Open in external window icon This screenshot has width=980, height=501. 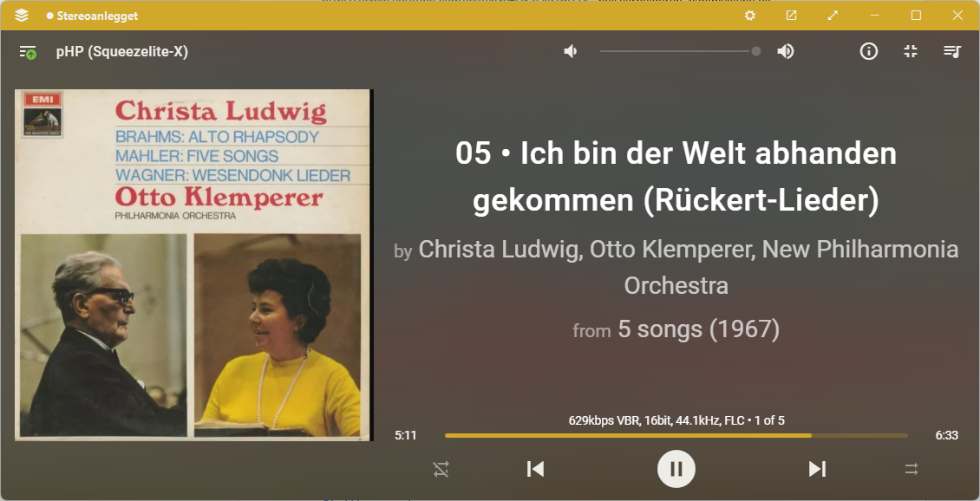[791, 16]
